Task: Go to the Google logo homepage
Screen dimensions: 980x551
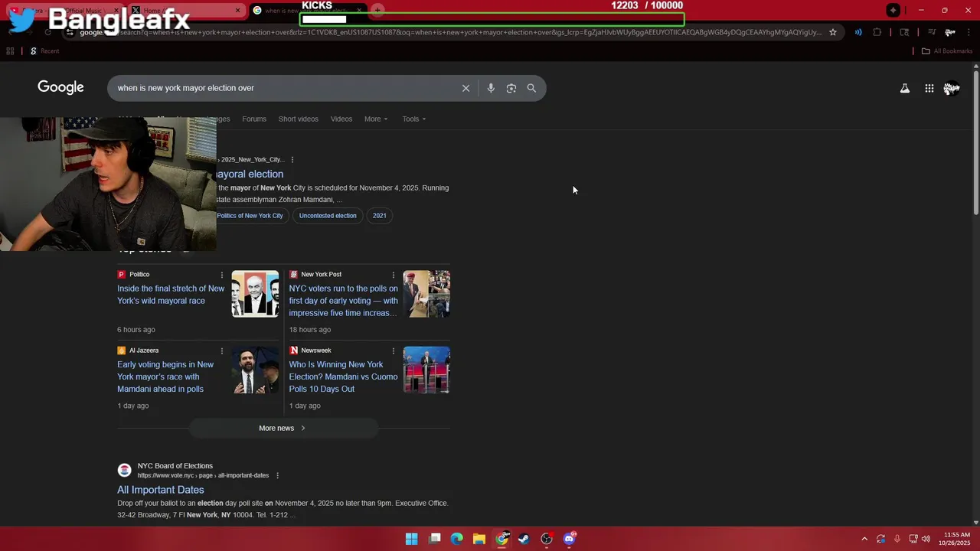Action: pos(60,87)
